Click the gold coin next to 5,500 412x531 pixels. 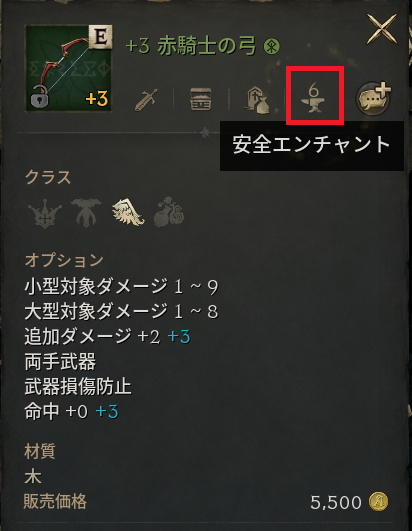tap(378, 502)
